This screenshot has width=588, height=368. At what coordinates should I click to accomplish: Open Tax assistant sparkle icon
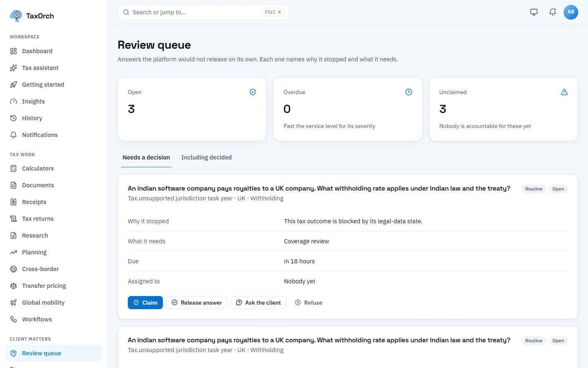[x=13, y=68]
